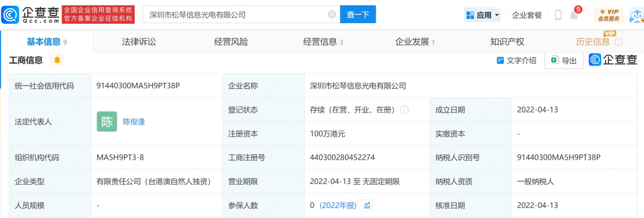Open the notification bell with 9 badge

[x=574, y=15]
